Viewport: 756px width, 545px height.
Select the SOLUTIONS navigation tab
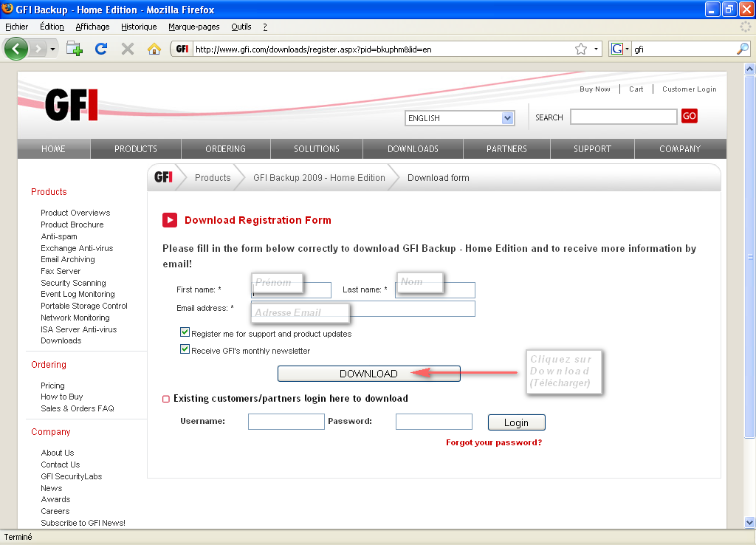[x=317, y=149]
